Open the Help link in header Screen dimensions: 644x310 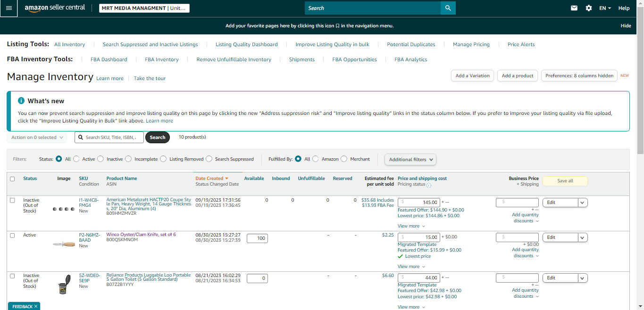[x=624, y=8]
